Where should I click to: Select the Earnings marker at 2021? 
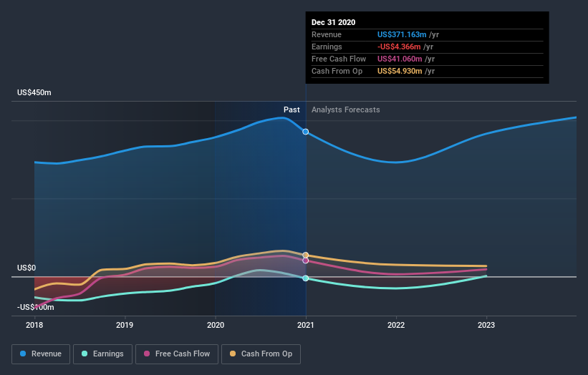[306, 278]
